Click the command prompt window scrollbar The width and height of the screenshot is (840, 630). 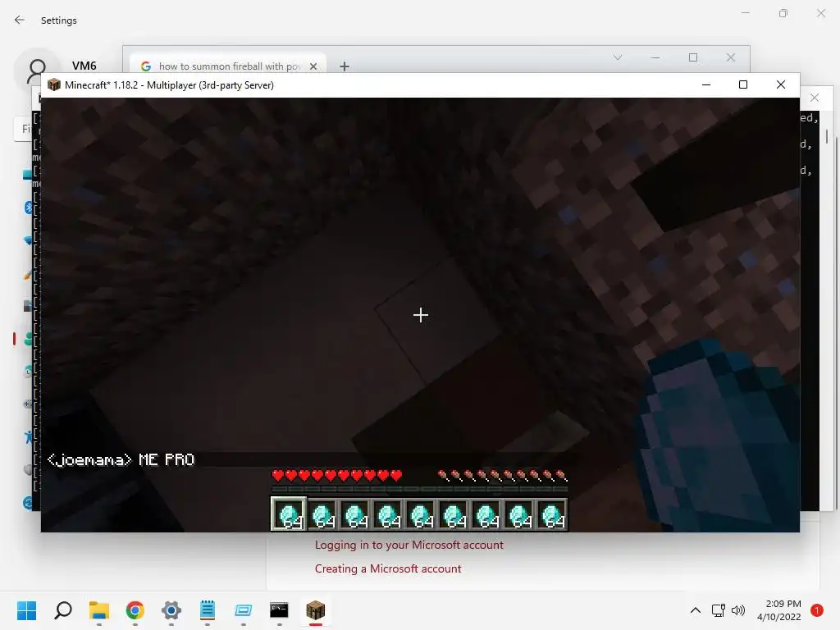tap(827, 136)
